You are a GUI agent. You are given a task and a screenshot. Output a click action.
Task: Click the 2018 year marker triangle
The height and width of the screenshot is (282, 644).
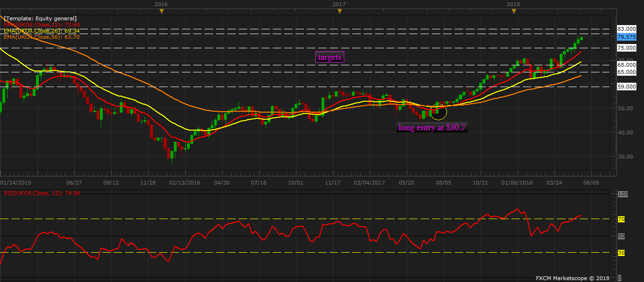tap(514, 11)
